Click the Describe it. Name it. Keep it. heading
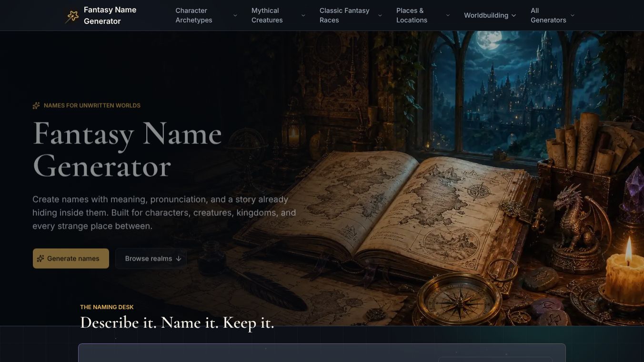 177,322
